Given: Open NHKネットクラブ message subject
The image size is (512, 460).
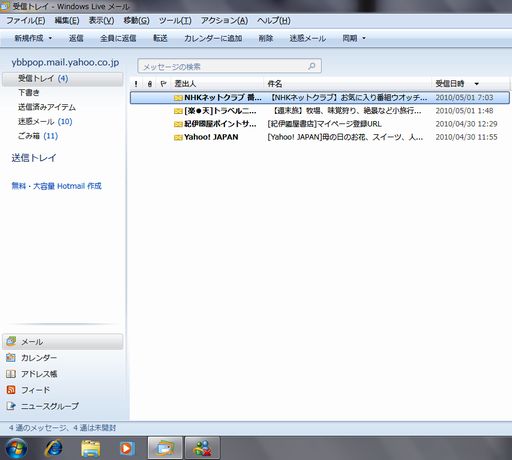Looking at the screenshot, I should click(347, 98).
